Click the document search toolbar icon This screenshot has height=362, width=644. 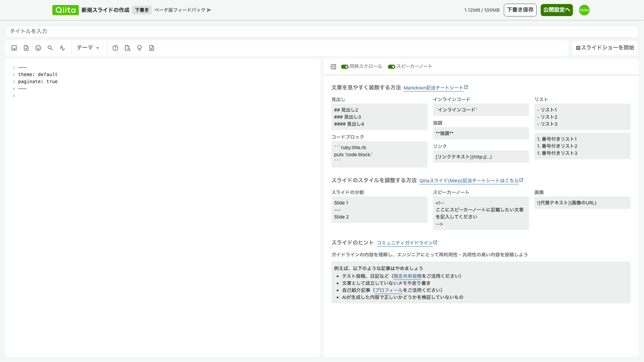(x=127, y=48)
